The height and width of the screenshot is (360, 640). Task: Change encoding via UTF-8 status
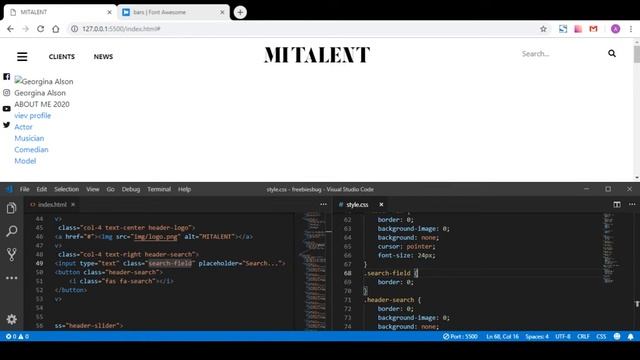coord(563,337)
